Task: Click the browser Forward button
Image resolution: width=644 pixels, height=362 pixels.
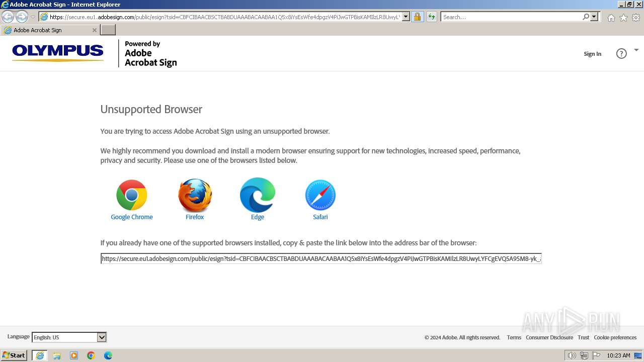Action: (22, 17)
